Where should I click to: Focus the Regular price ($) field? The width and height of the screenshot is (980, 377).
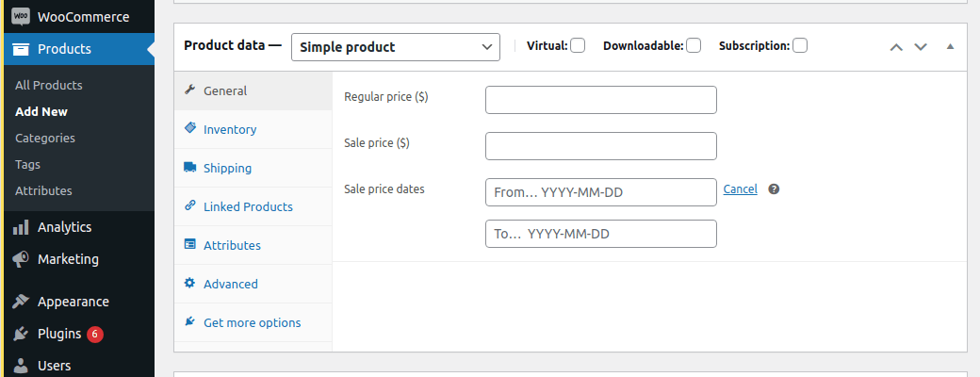pyautogui.click(x=600, y=100)
